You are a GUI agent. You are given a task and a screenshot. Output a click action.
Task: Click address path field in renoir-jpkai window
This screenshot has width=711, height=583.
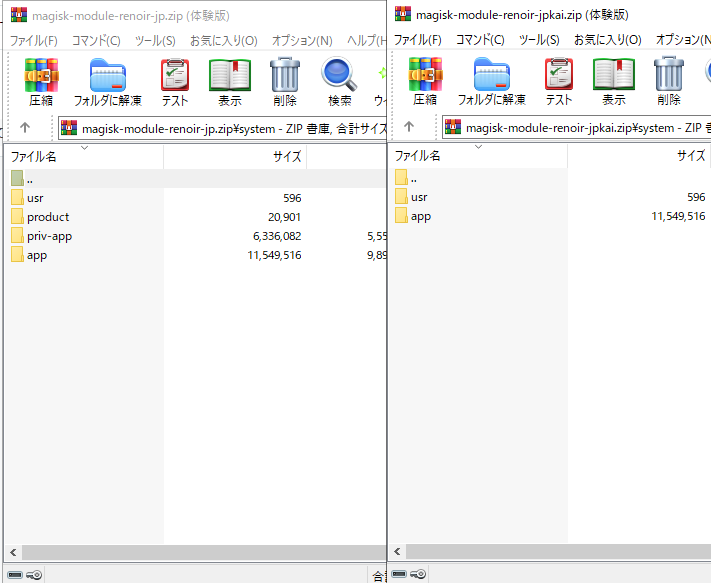tap(576, 127)
